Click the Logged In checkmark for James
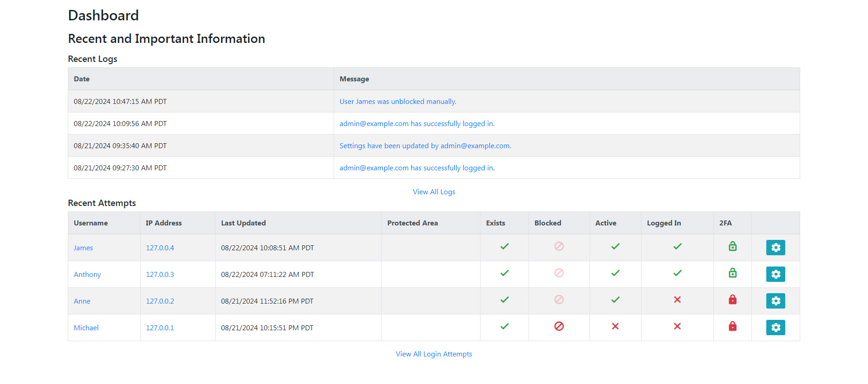868x384 pixels. pos(677,246)
